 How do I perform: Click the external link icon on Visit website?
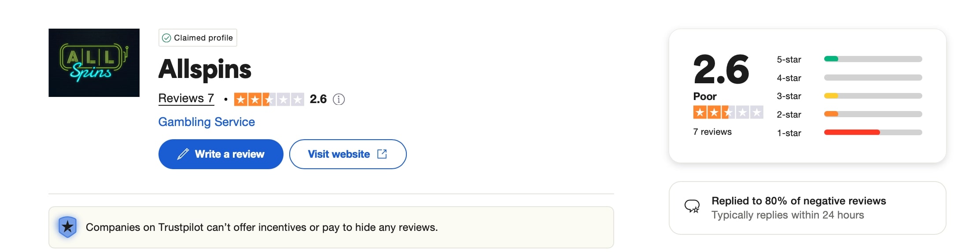(x=382, y=154)
